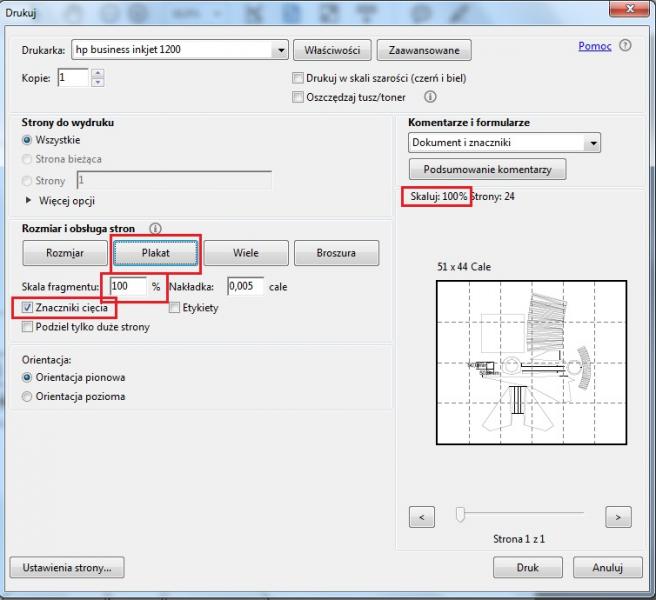Toggle the Znaczniki cięcia checkbox
Viewport: 656px width, 600px height.
coord(27,308)
